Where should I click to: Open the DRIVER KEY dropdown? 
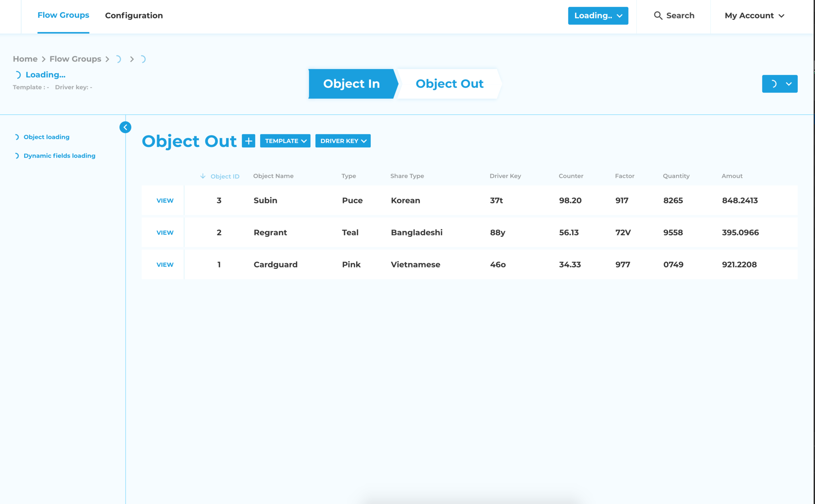click(343, 141)
